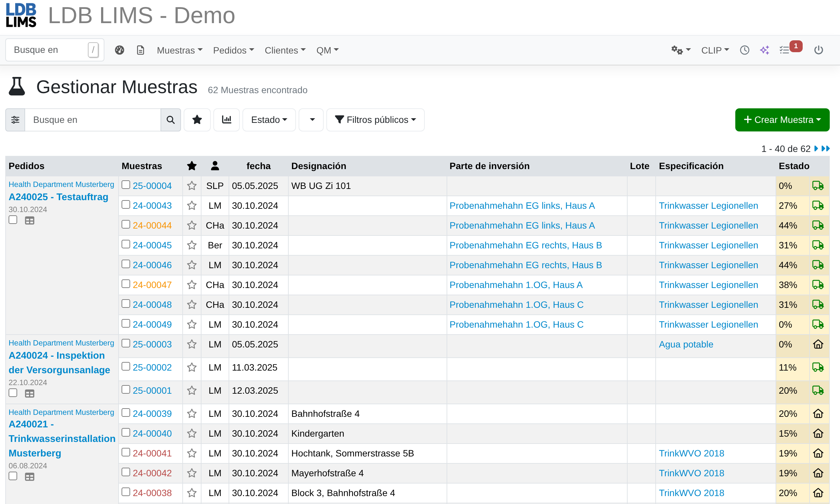Screen dimensions: 840x504
Task: Focus the sample list Busque en input
Action: pos(93,120)
